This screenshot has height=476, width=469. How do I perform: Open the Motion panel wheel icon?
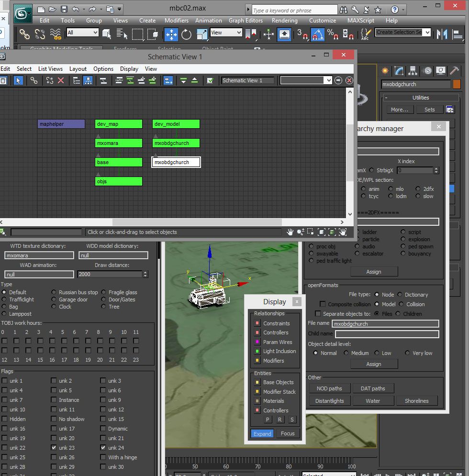coord(428,71)
